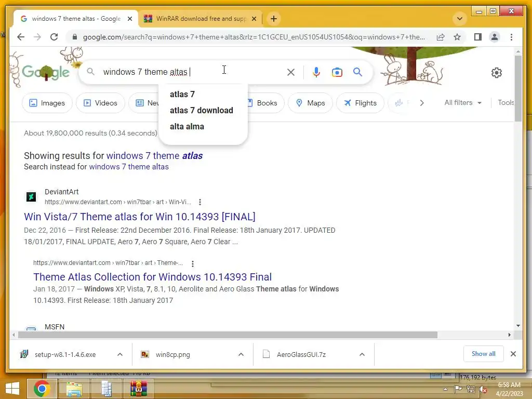Share this page via share icon
Screen dimensions: 532x399
tap(441, 37)
